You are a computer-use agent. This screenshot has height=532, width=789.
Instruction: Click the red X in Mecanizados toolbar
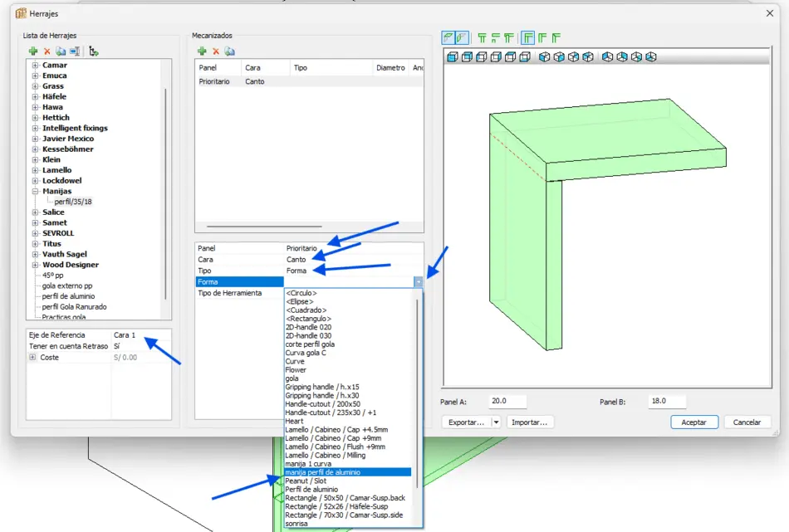tap(216, 51)
